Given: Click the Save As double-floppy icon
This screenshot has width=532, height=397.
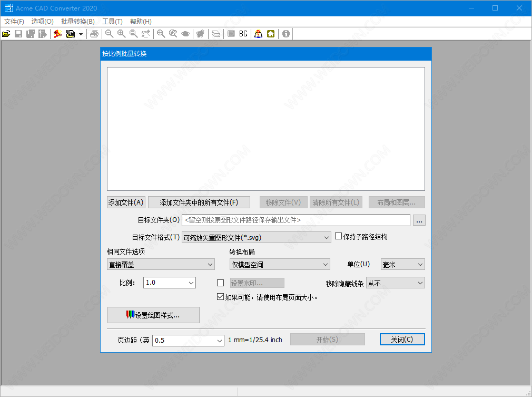Looking at the screenshot, I should click(31, 34).
